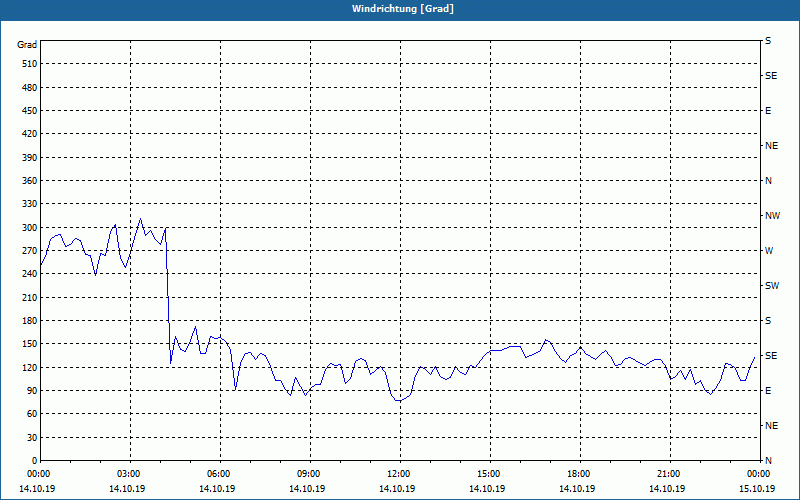Click the 300 y-axis value
The image size is (800, 500).
(x=30, y=228)
